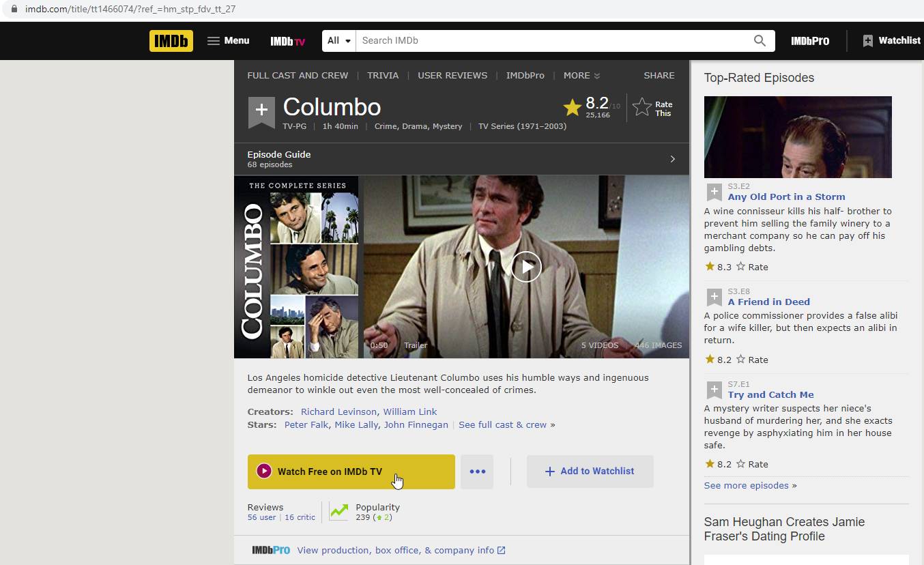Open A Friend in Deed episode
Viewport: 924px width, 565px height.
(768, 302)
